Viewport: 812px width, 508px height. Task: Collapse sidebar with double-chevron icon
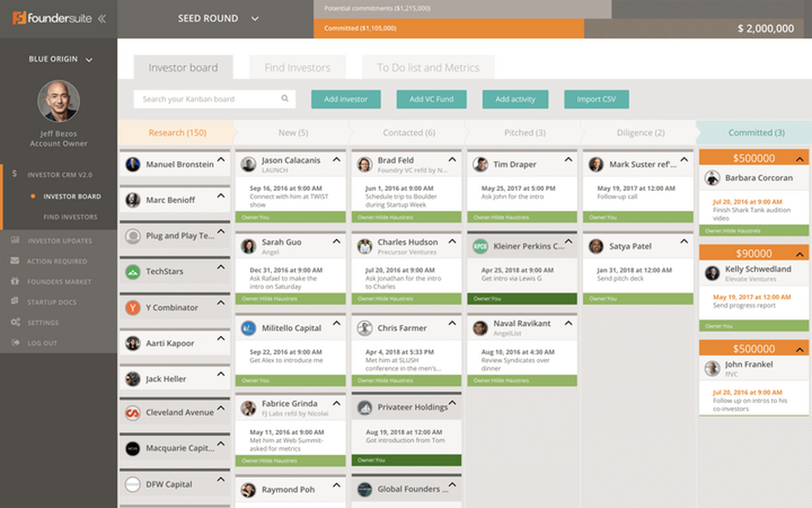coord(102,19)
